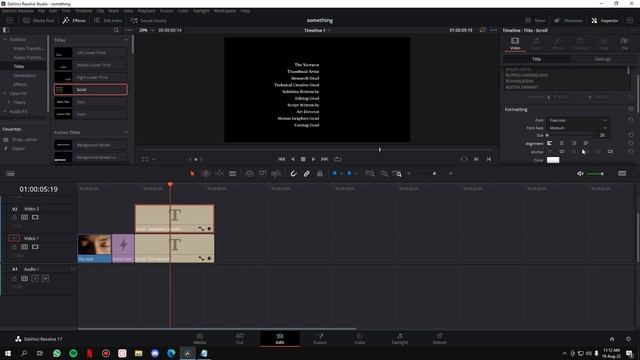Open viewer zoom percentage dropdown
Viewport: 640px width, 360px height.
click(x=147, y=30)
